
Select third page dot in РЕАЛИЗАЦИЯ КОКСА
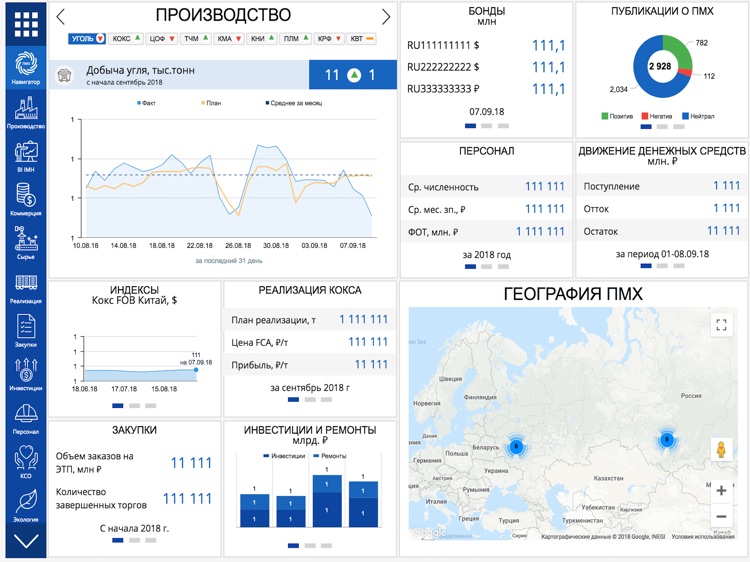coord(326,399)
